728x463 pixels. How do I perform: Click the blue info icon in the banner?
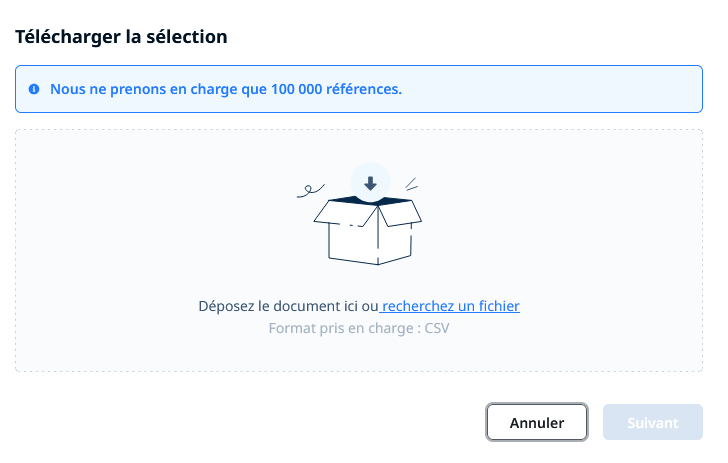click(34, 89)
